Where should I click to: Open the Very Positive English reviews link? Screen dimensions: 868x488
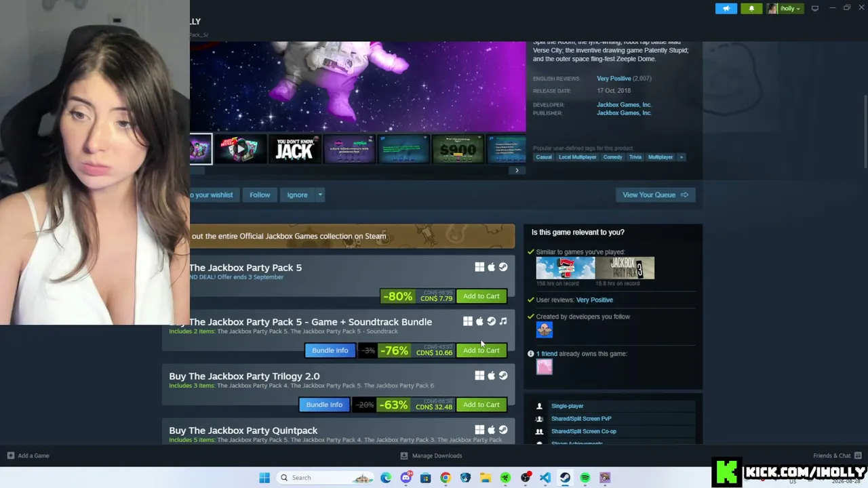(x=614, y=79)
